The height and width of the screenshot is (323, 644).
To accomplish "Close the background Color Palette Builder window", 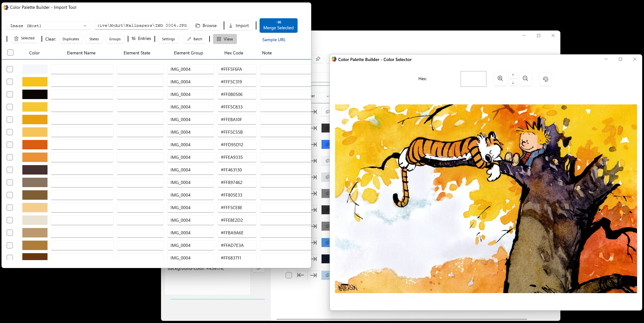I will tap(553, 36).
